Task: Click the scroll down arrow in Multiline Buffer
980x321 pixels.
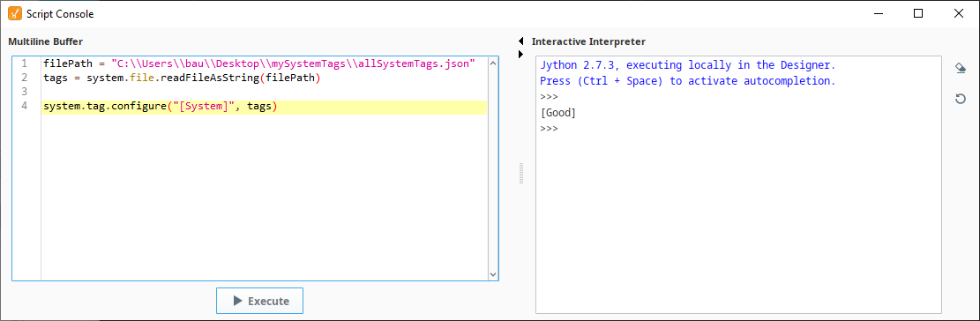Action: (492, 274)
